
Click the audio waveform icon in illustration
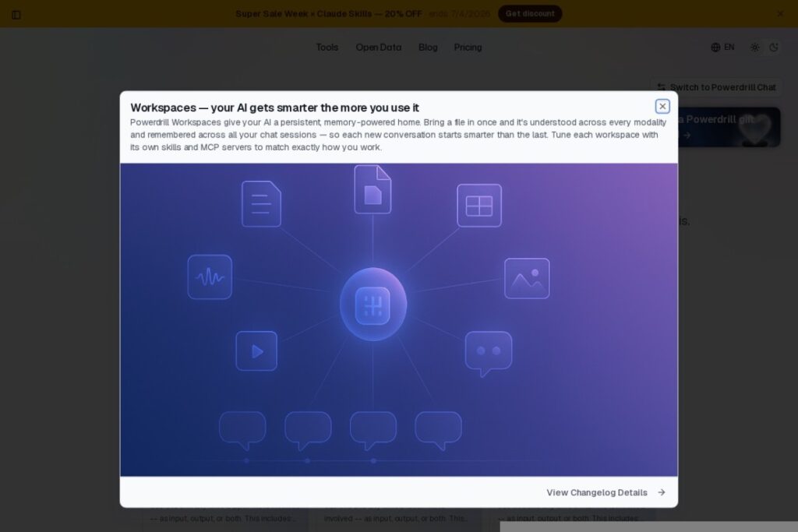click(210, 277)
